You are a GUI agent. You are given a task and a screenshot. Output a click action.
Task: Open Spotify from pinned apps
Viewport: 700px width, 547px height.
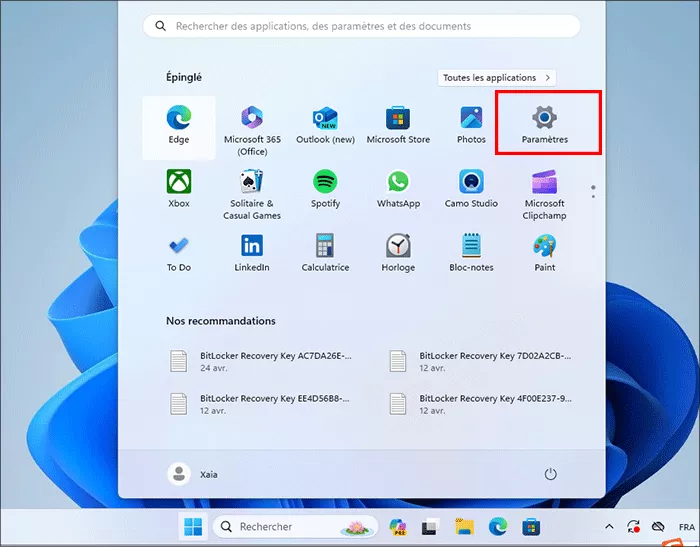[325, 188]
